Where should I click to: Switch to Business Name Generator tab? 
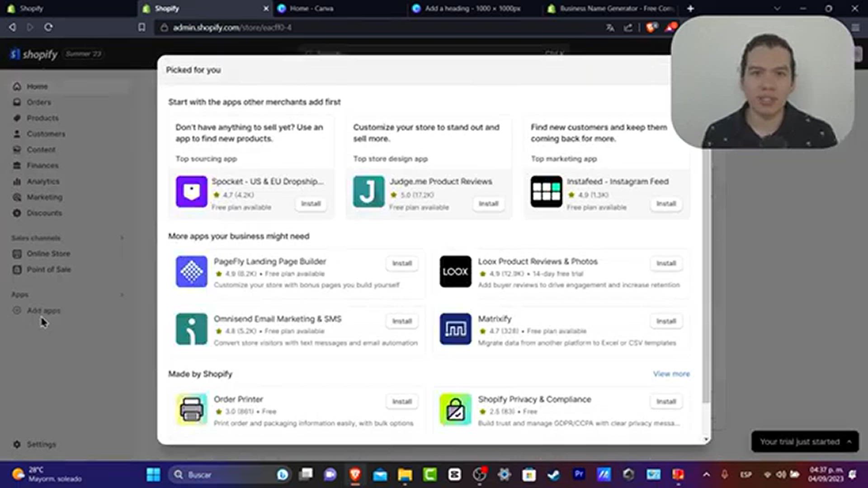point(611,8)
